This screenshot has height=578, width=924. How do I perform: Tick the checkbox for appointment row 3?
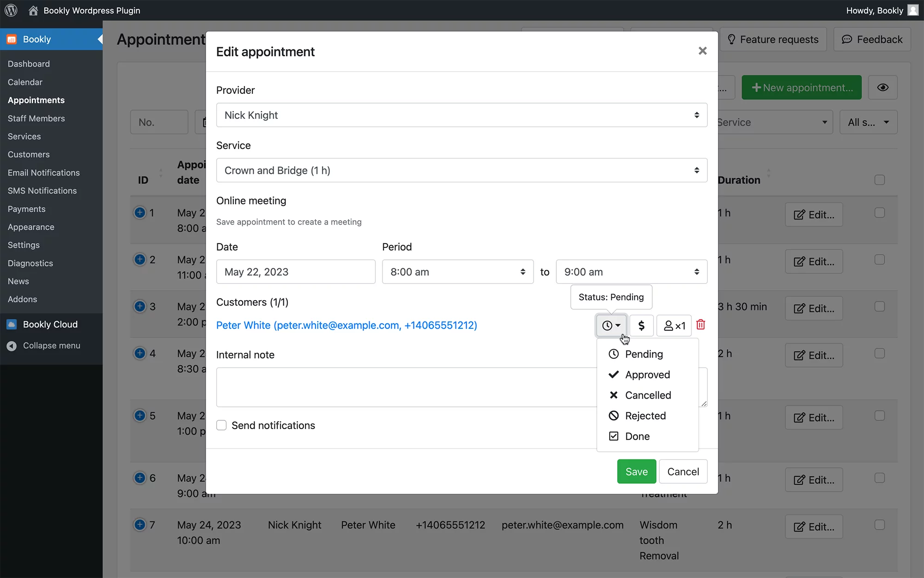880,306
